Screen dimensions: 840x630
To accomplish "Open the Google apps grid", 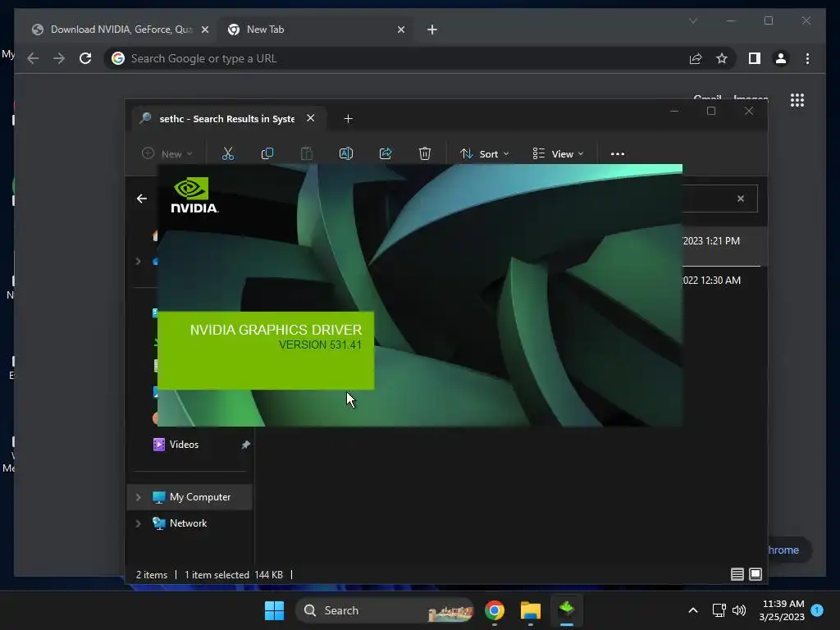I will pos(797,100).
